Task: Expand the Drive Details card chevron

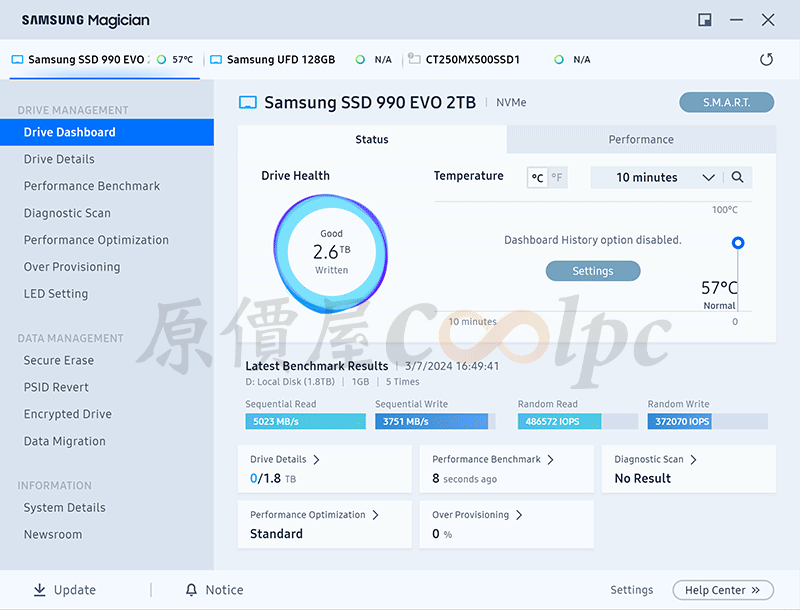Action: (316, 460)
